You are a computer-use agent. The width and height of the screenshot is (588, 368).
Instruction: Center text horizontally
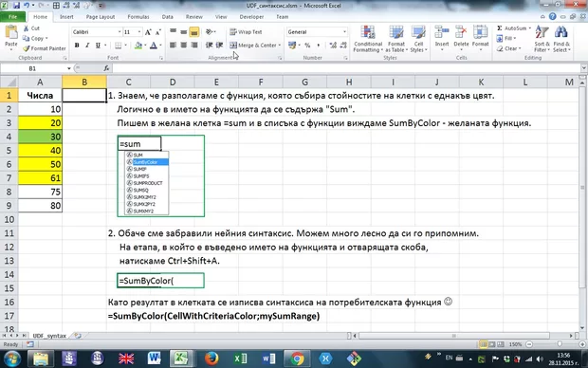183,45
